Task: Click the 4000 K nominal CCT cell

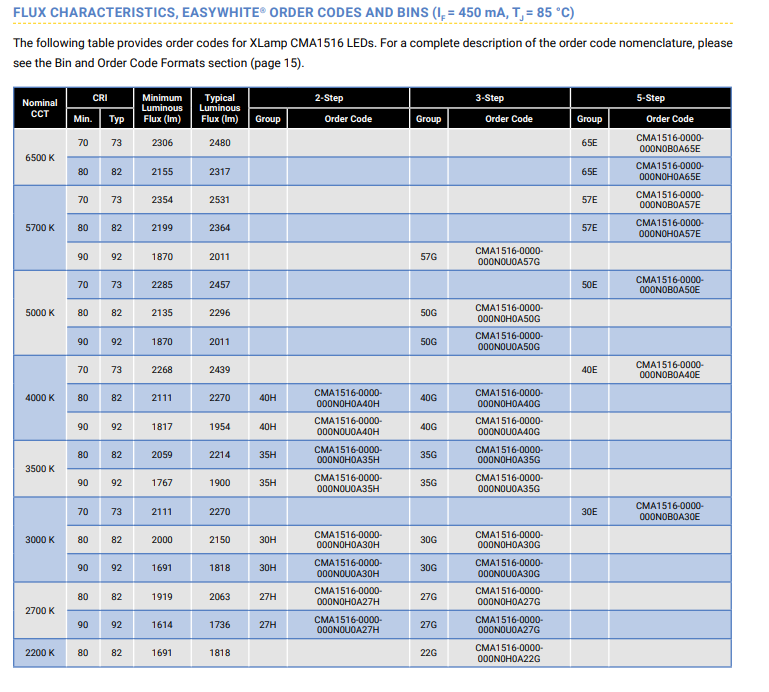Action: click(x=40, y=398)
